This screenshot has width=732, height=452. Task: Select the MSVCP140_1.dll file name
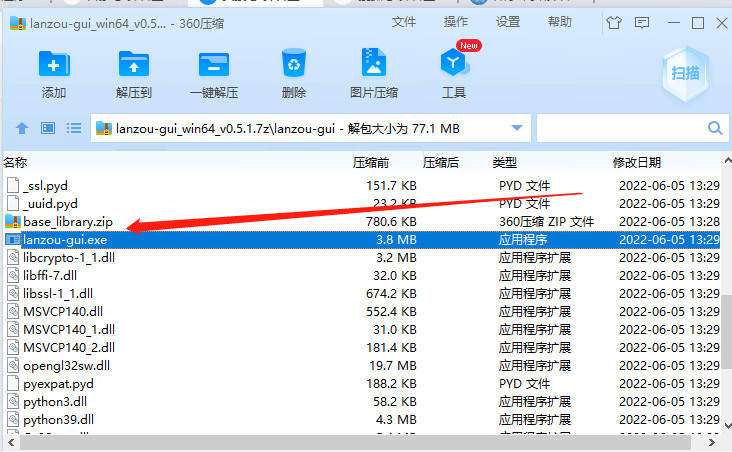coord(69,330)
